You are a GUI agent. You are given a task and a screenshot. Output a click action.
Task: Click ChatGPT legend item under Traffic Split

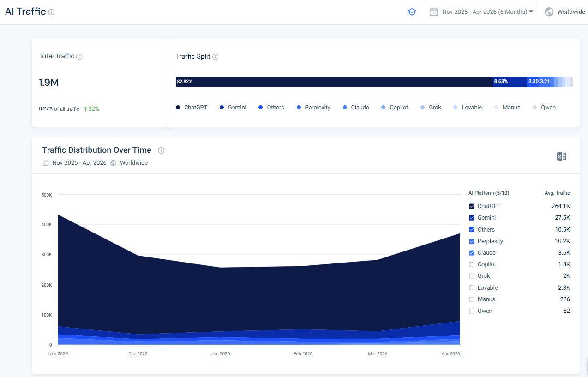coord(192,108)
